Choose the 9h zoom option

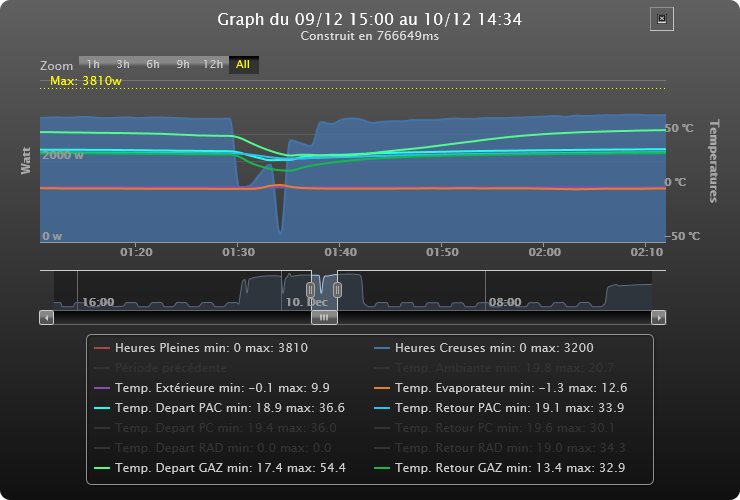coord(183,64)
